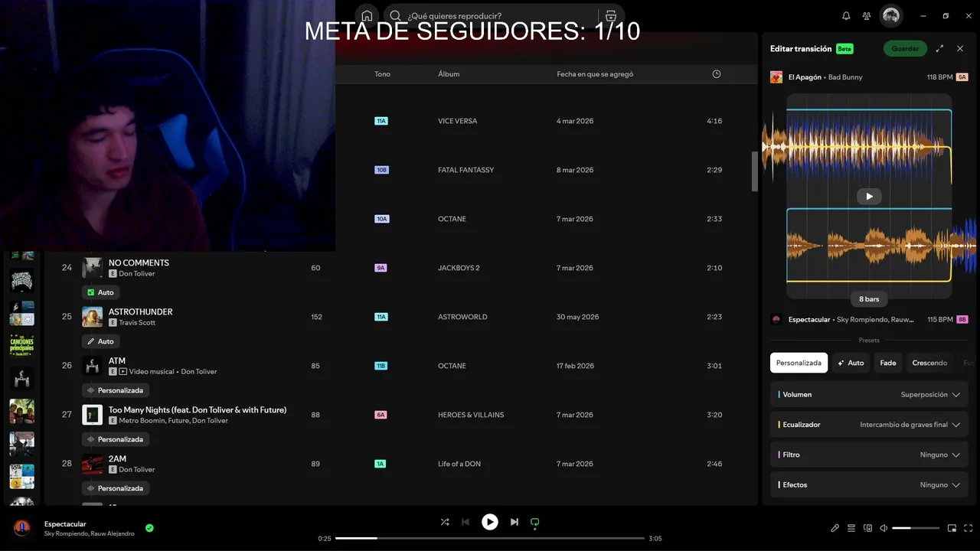Go to Spotify home via house icon
Screen dimensions: 980x551
click(x=367, y=16)
